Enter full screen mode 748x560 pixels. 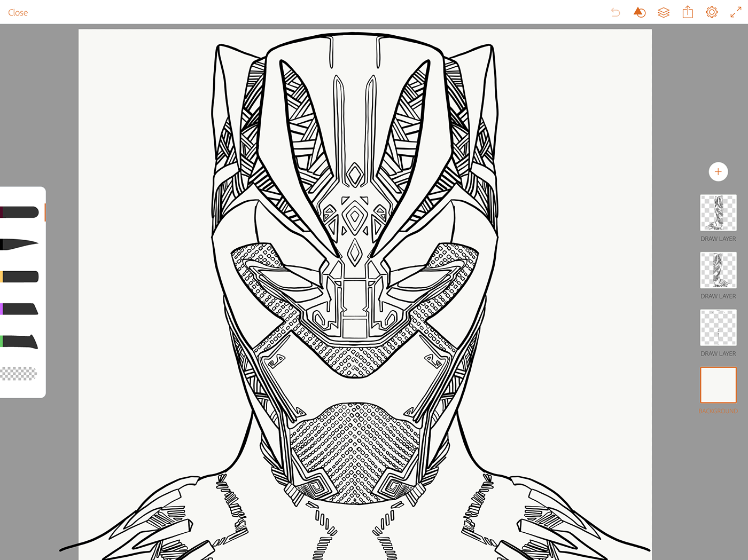(x=736, y=12)
